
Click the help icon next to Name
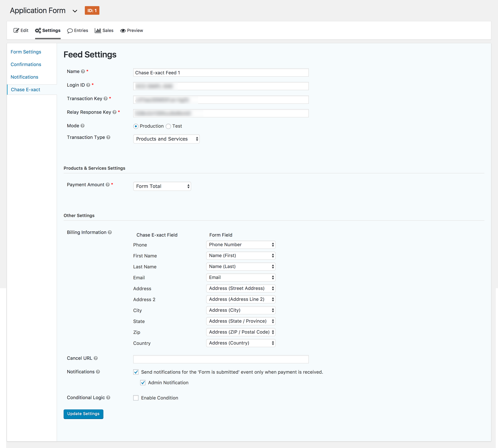[x=83, y=71]
